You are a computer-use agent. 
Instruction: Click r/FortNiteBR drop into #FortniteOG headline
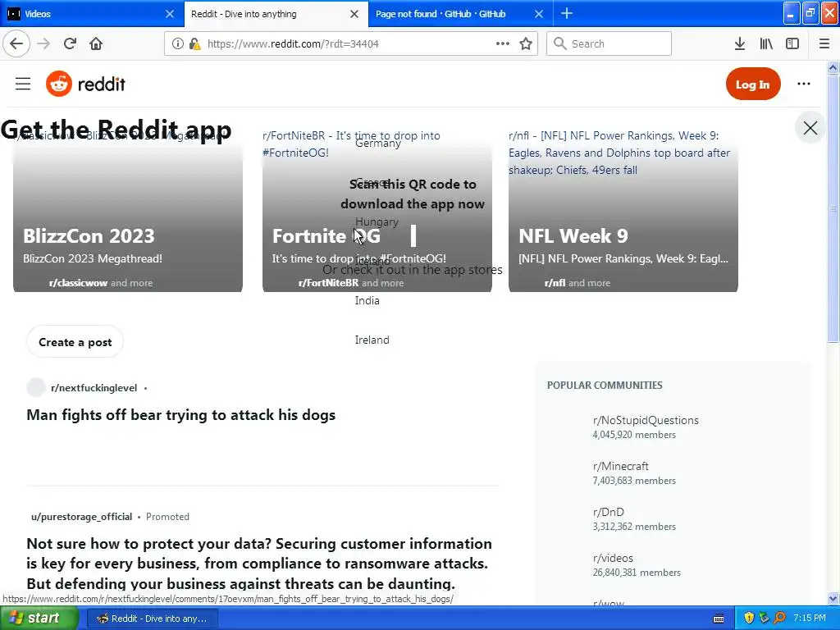(351, 144)
